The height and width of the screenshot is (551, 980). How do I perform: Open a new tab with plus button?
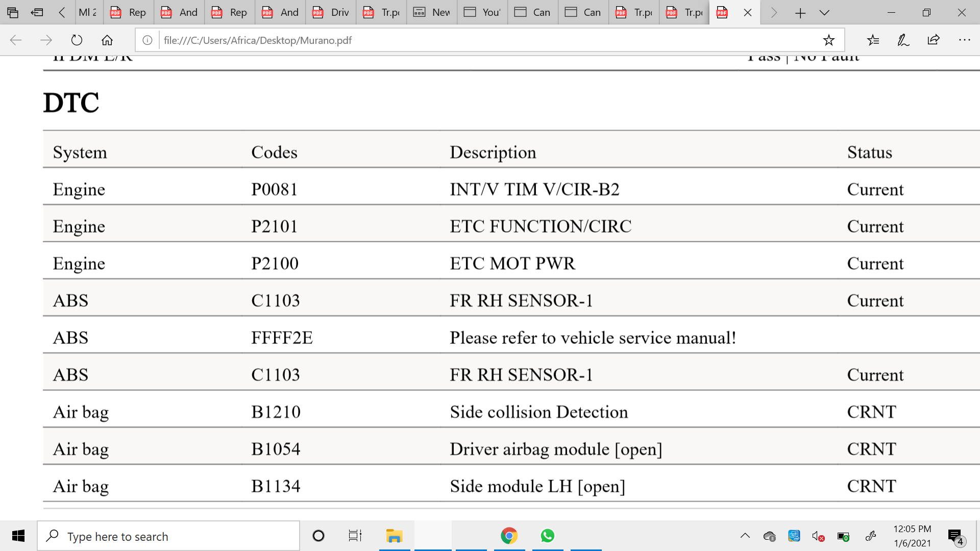pyautogui.click(x=800, y=12)
